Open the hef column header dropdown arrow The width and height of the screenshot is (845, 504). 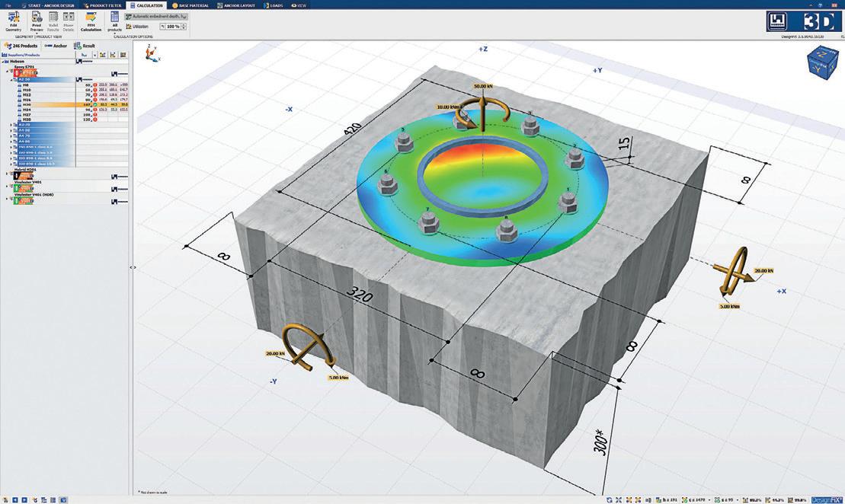[94, 55]
